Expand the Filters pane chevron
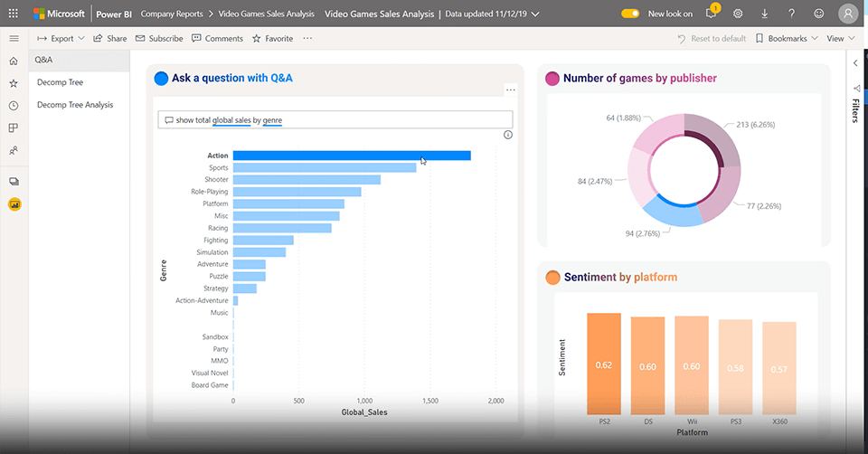868x454 pixels. pos(855,63)
